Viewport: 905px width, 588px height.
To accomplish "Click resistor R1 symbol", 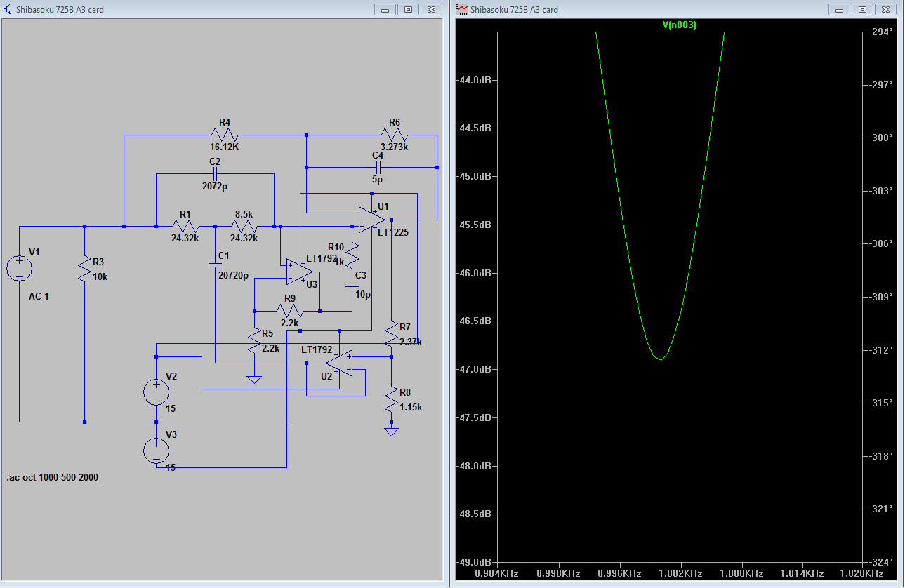I will 185,226.
